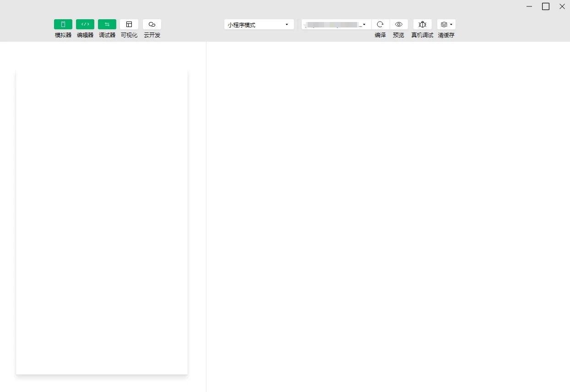Click the 调试器 text label

coord(107,35)
